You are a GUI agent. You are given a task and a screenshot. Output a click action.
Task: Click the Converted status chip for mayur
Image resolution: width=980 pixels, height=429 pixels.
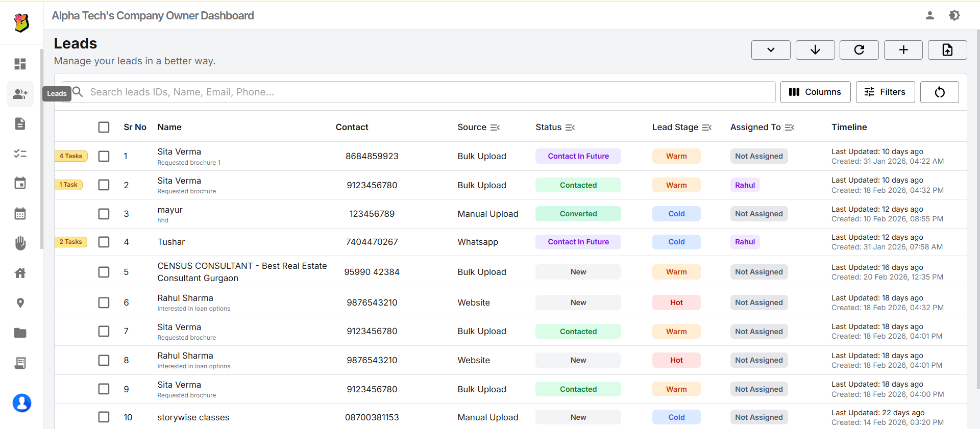578,214
